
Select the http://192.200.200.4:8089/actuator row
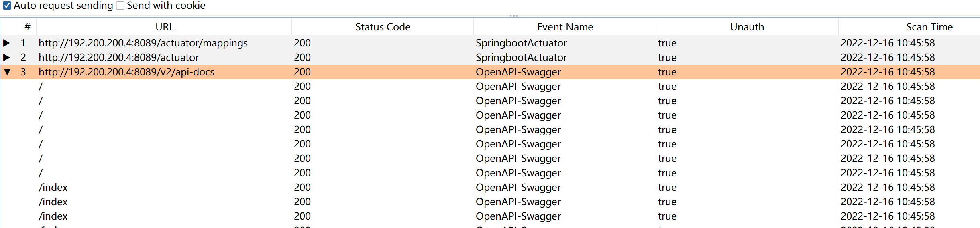[490, 57]
